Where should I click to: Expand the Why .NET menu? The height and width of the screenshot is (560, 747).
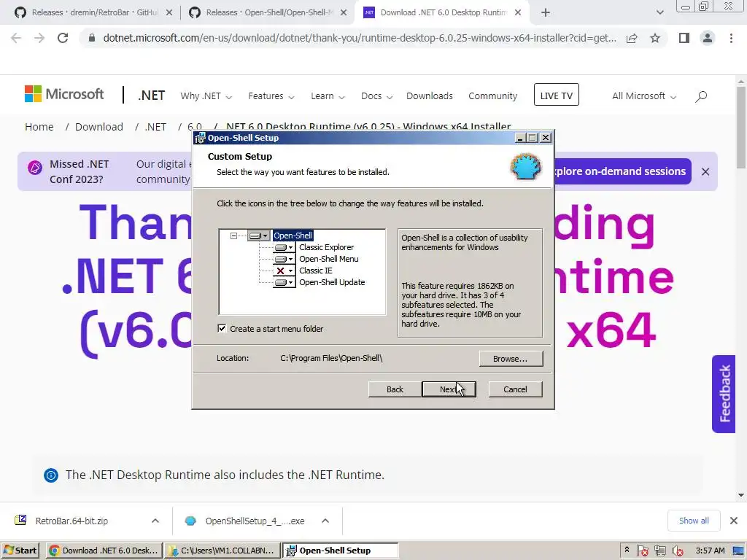click(x=206, y=96)
